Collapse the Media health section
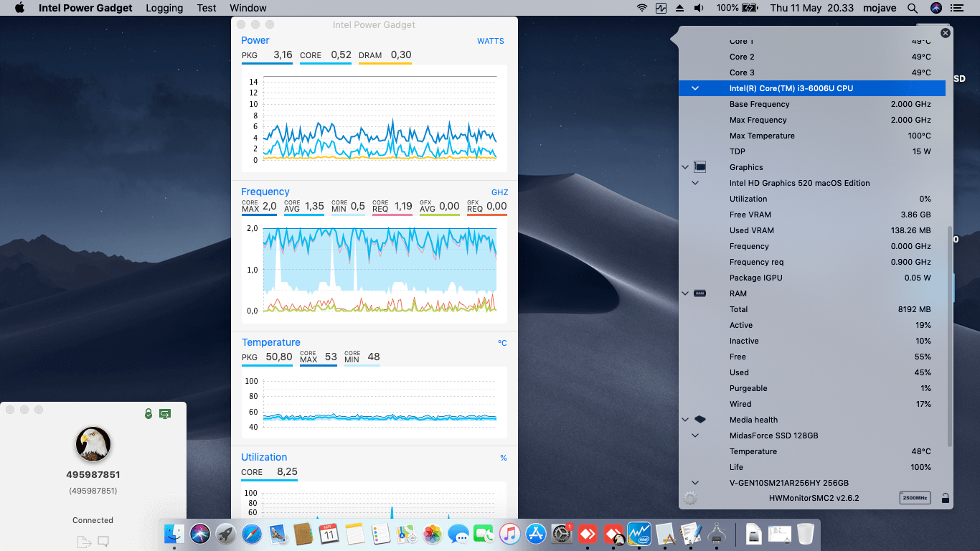Screen dimensions: 980x551 685,420
